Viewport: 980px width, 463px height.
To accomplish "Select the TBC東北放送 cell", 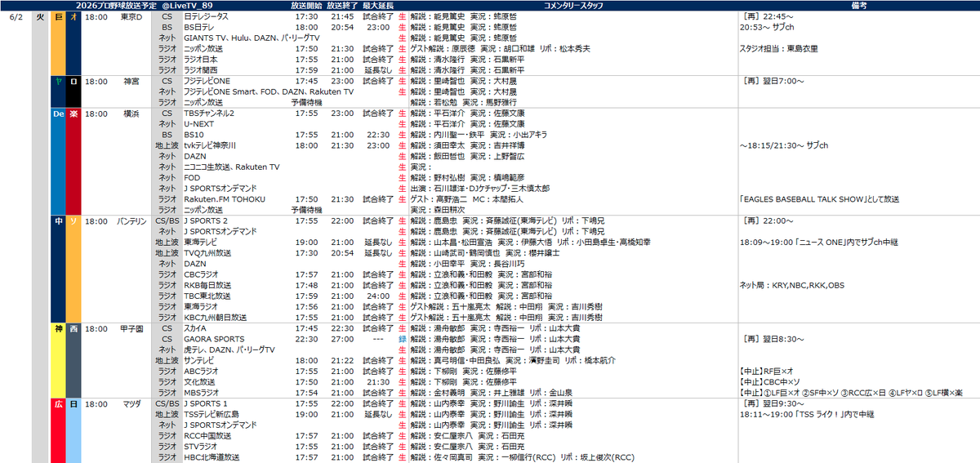I will [x=207, y=296].
